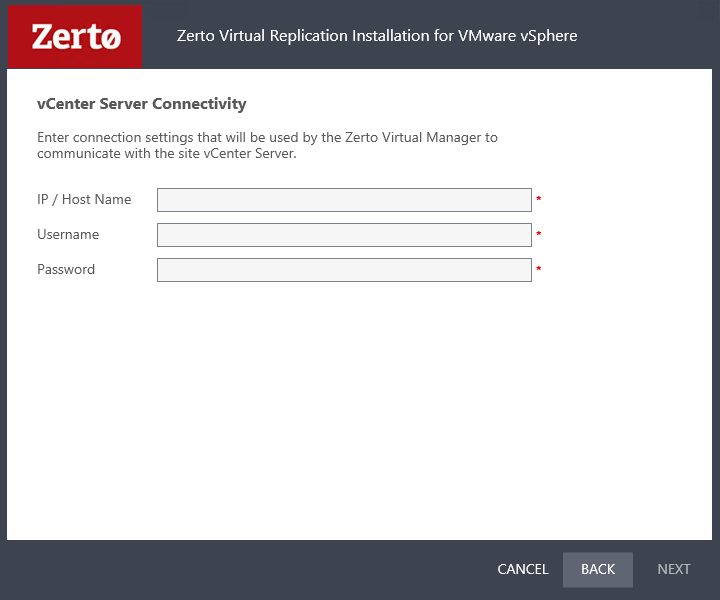Viewport: 720px width, 600px height.
Task: Go back to the previous installer step
Action: pos(597,569)
